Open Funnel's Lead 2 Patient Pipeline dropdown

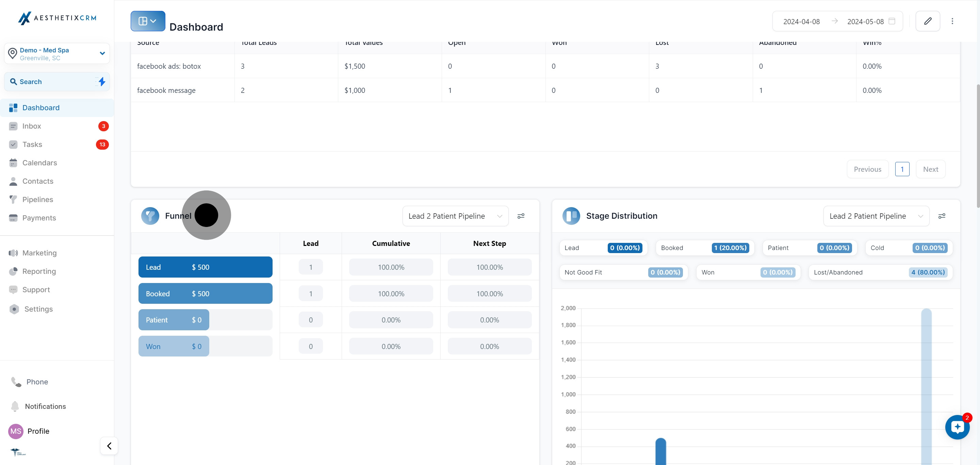click(x=455, y=216)
